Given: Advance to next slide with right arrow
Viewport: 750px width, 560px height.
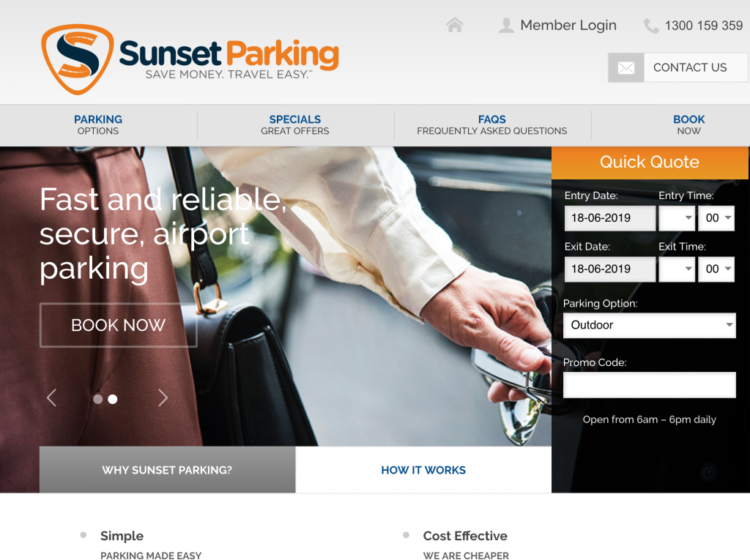Looking at the screenshot, I should 163,398.
